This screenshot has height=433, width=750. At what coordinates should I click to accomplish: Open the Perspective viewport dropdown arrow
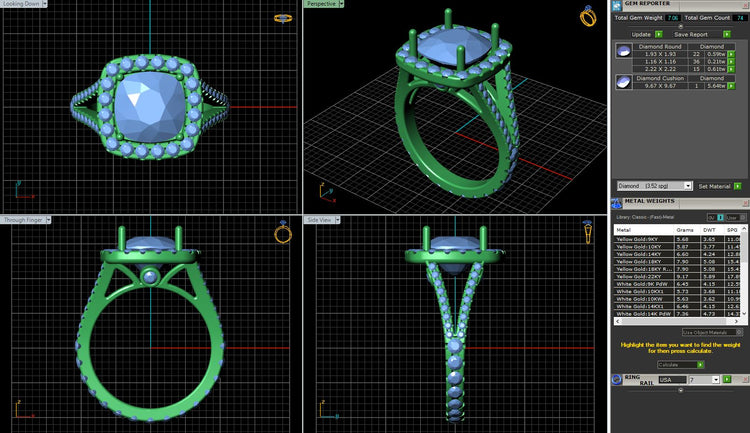coord(341,4)
